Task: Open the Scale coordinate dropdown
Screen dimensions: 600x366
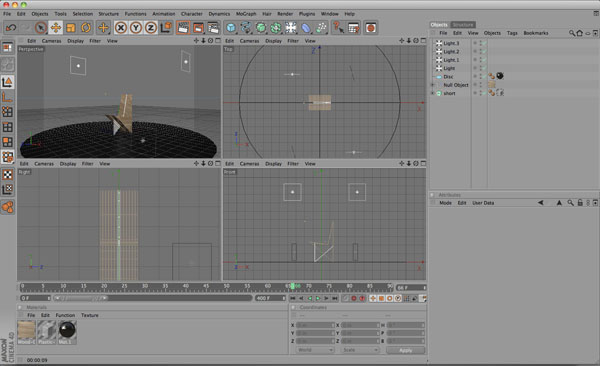Action: 359,350
